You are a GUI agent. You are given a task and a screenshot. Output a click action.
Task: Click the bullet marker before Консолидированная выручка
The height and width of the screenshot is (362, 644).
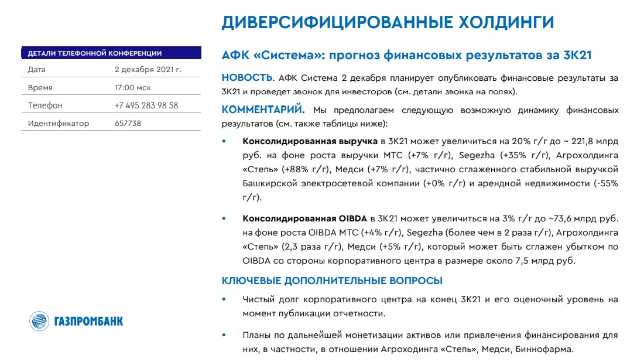coord(224,141)
